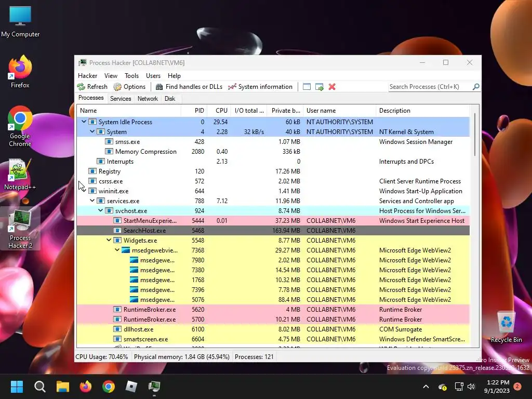The height and width of the screenshot is (399, 532).
Task: Select the Processes tab
Action: point(91,98)
